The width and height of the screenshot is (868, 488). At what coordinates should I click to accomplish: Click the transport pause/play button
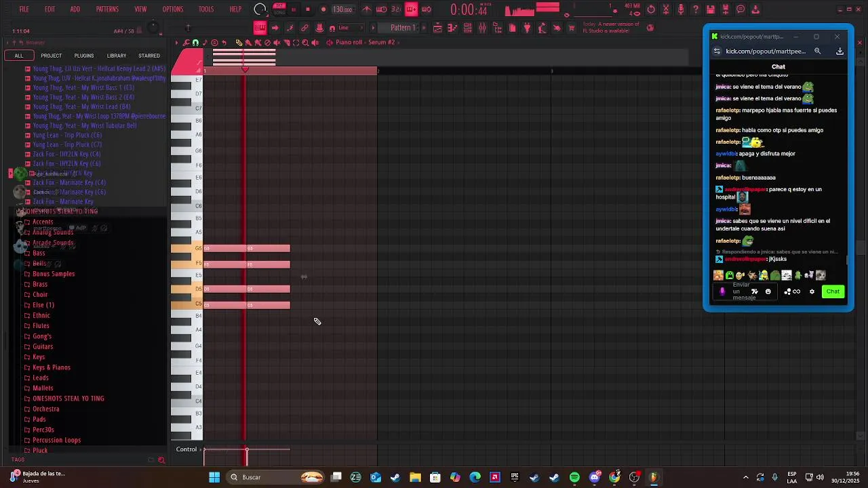pos(294,9)
